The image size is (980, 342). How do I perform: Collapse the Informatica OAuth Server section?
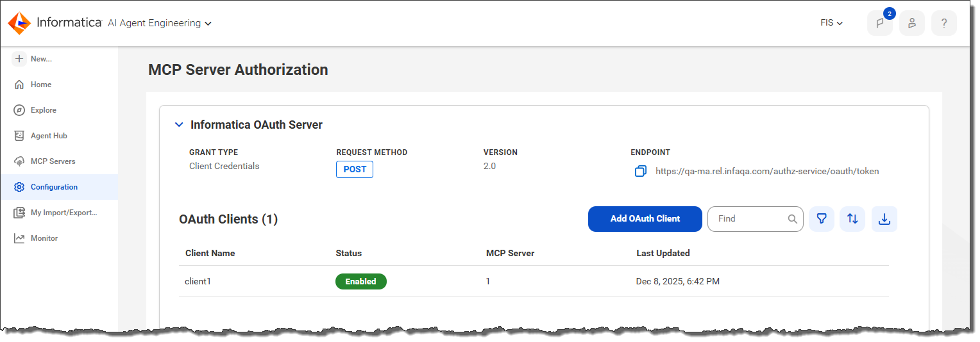[179, 125]
